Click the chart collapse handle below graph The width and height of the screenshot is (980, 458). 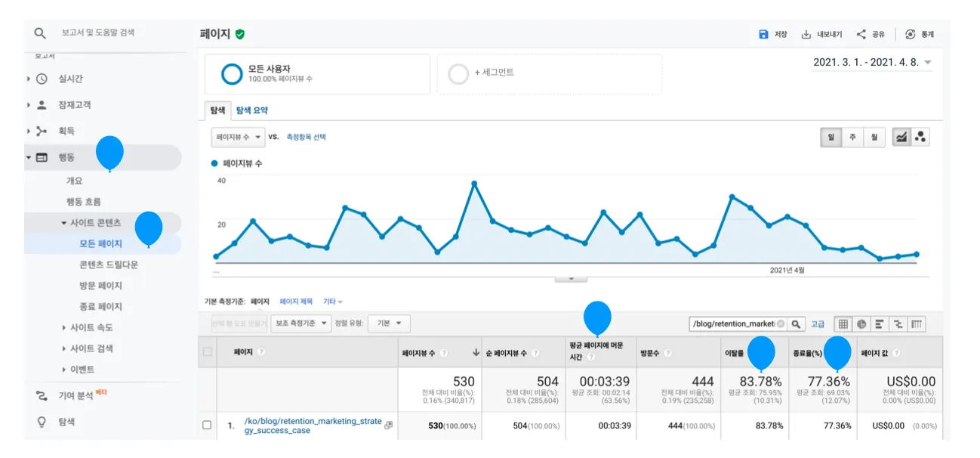(571, 279)
